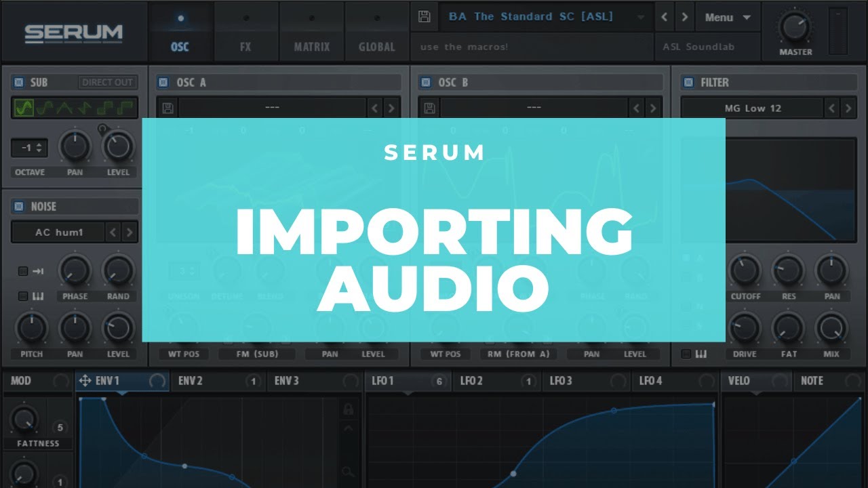
Task: Save the OSC B wavetable with disk icon
Action: pos(429,108)
